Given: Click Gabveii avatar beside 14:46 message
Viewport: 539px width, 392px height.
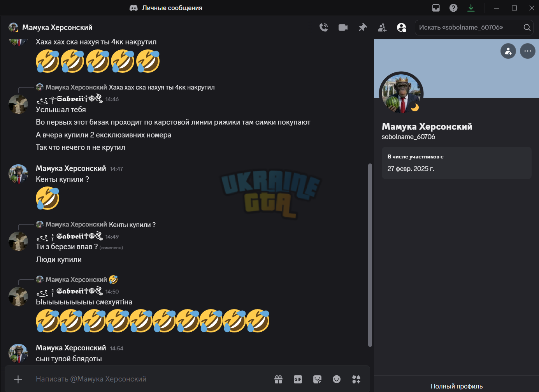Looking at the screenshot, I should [18, 104].
